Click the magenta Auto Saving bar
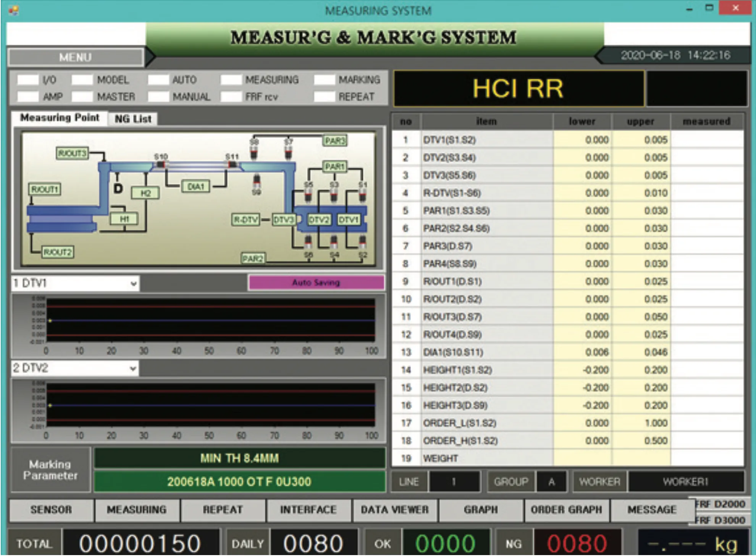 point(316,283)
